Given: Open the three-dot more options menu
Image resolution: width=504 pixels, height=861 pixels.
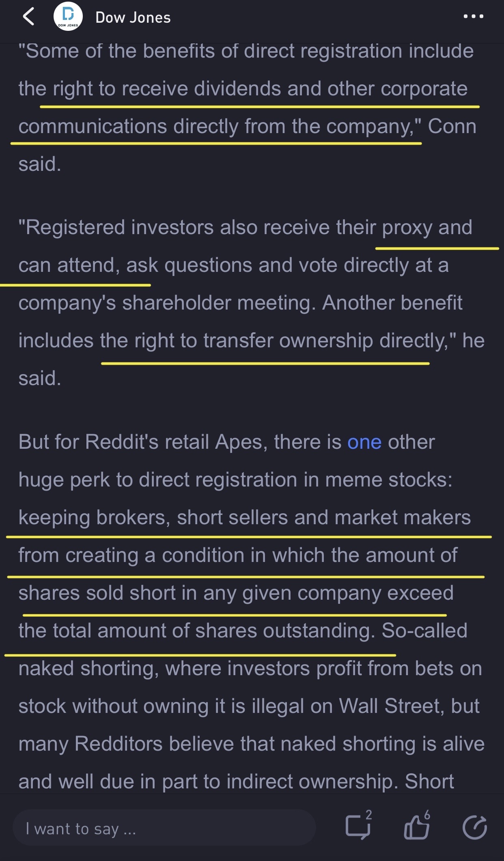Looking at the screenshot, I should (x=474, y=17).
